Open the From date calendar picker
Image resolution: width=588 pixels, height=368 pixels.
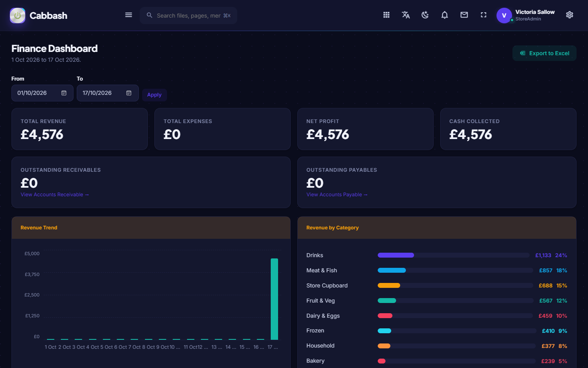coord(64,93)
